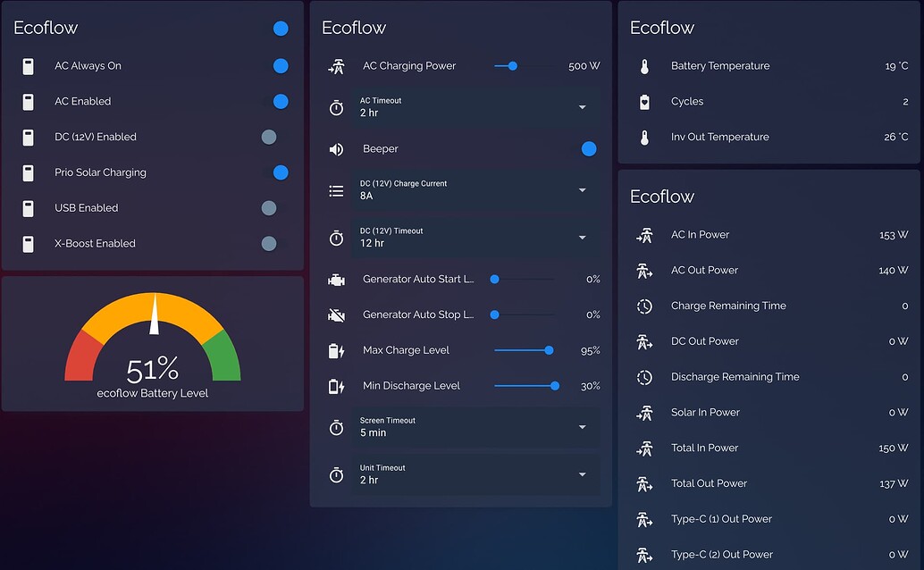Click the AC Timeout timer icon
This screenshot has height=570, width=924.
pyautogui.click(x=336, y=108)
